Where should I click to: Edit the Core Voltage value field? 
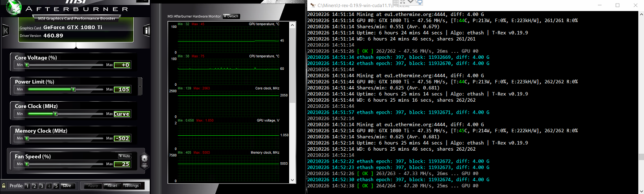point(122,65)
